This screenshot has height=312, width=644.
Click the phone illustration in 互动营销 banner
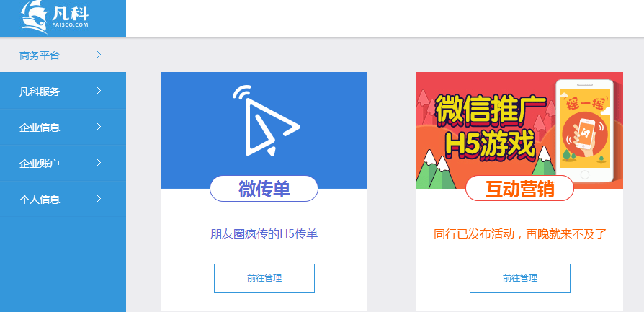pyautogui.click(x=584, y=130)
